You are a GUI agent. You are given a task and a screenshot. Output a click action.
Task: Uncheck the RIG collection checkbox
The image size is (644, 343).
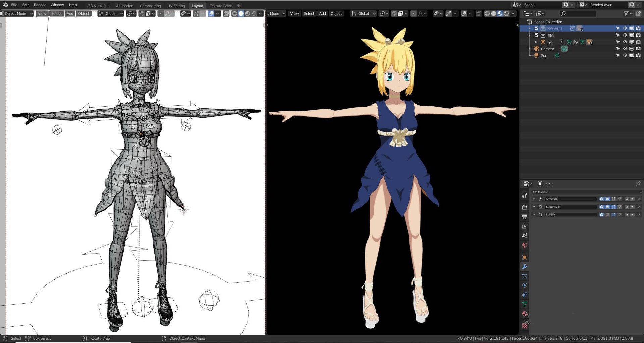pos(536,35)
